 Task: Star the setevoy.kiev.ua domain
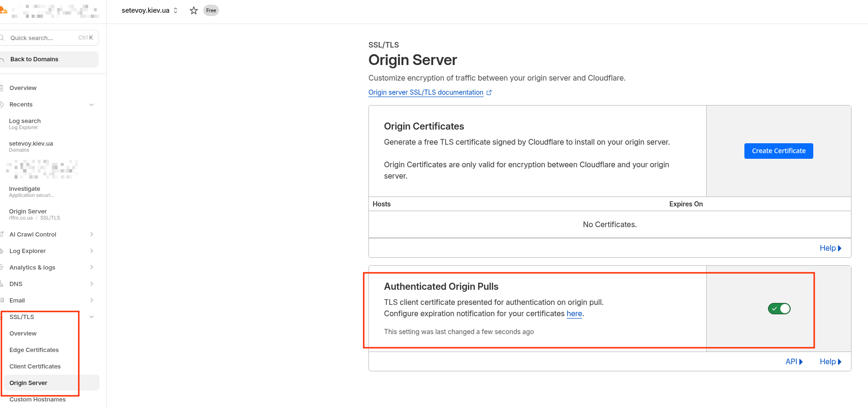point(193,10)
